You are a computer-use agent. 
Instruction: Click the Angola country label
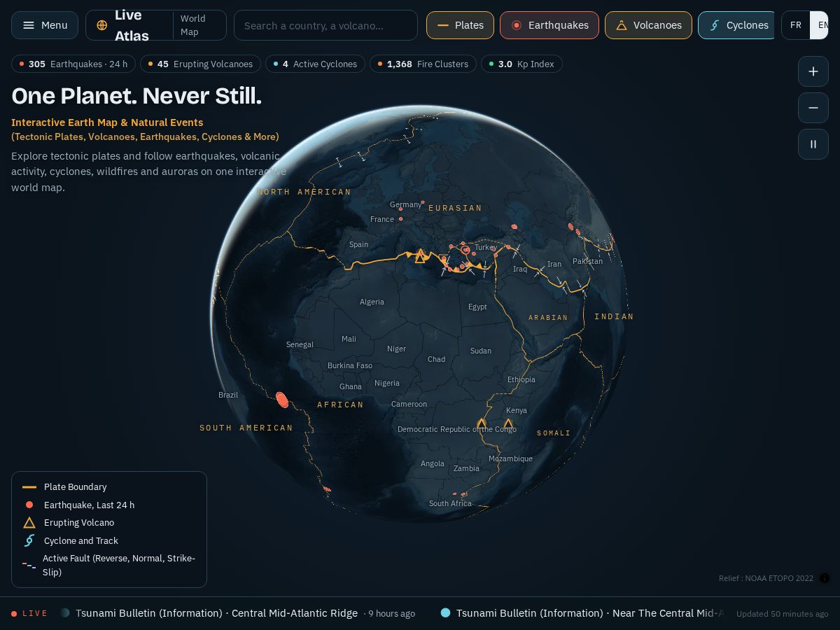point(433,463)
